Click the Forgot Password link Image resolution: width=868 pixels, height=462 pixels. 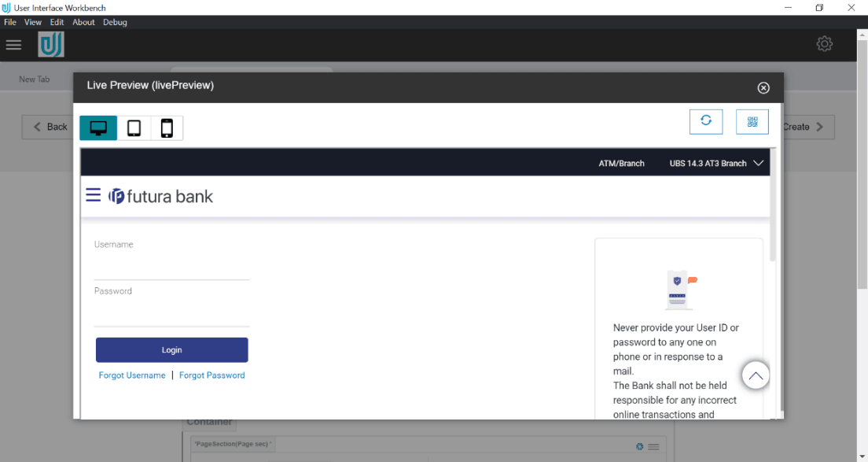pyautogui.click(x=211, y=375)
